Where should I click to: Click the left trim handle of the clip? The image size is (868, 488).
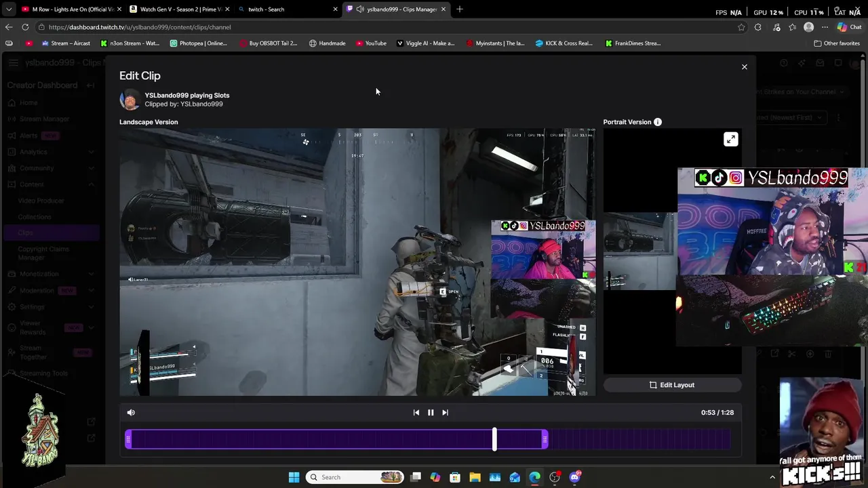128,440
